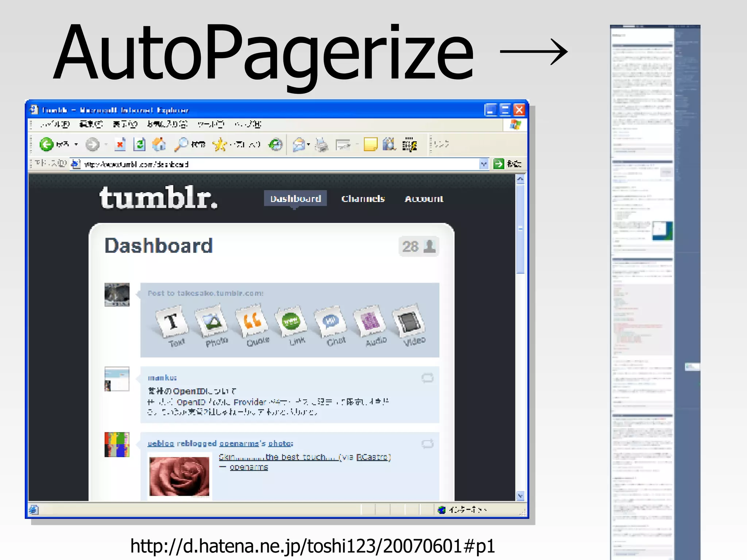The image size is (747, 560).
Task: Open the ueblog user link
Action: [x=161, y=443]
